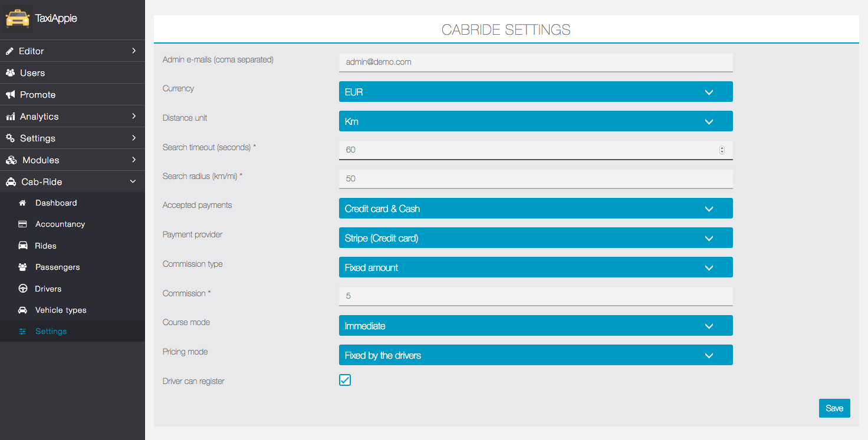Click the pencil icon beside Editor
Image resolution: width=868 pixels, height=440 pixels.
click(x=10, y=51)
